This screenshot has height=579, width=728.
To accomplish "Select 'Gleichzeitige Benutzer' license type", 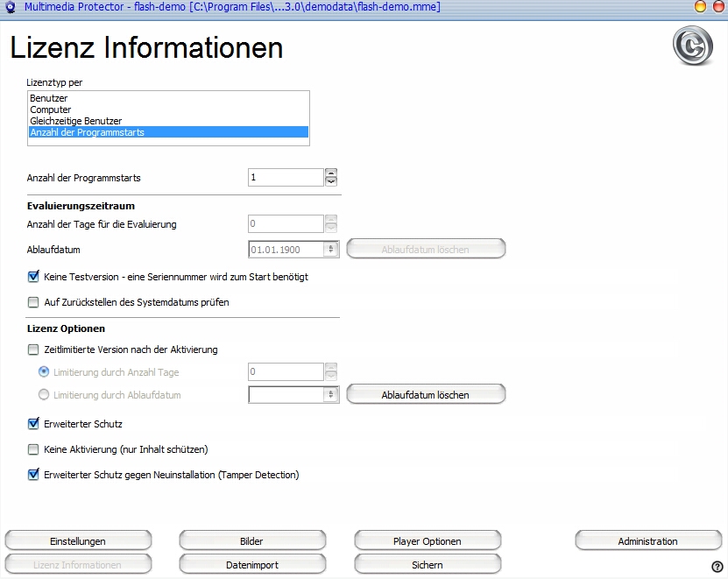I will click(x=75, y=121).
